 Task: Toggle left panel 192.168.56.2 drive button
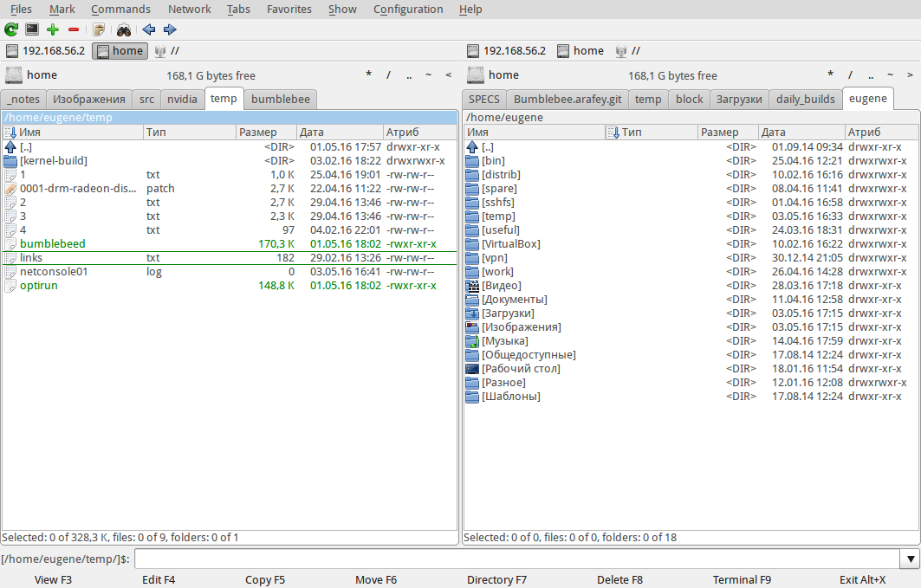click(x=45, y=51)
